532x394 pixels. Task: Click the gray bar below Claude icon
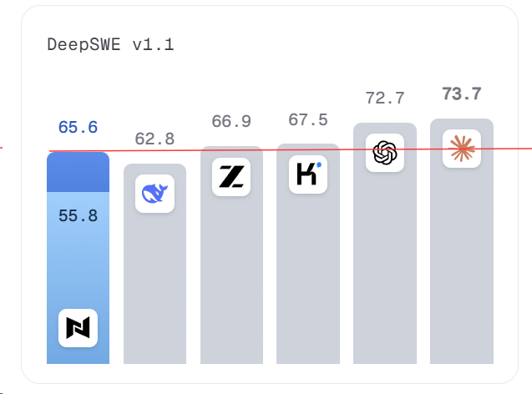(462, 265)
